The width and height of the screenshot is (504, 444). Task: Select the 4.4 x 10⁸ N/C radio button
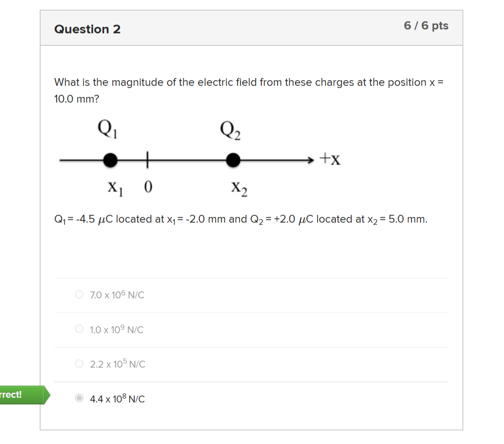79,398
